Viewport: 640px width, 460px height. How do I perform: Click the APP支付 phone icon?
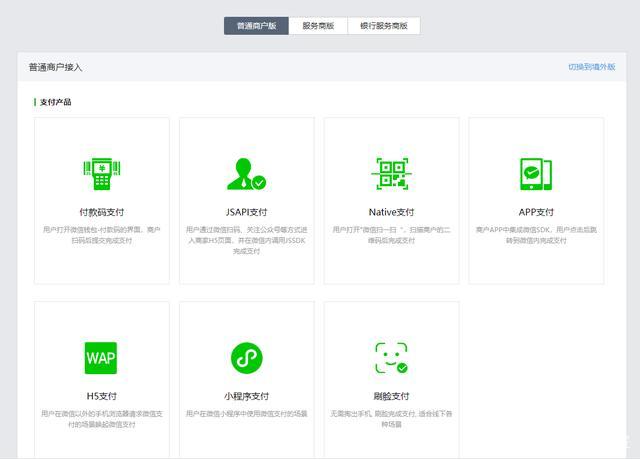tap(536, 173)
